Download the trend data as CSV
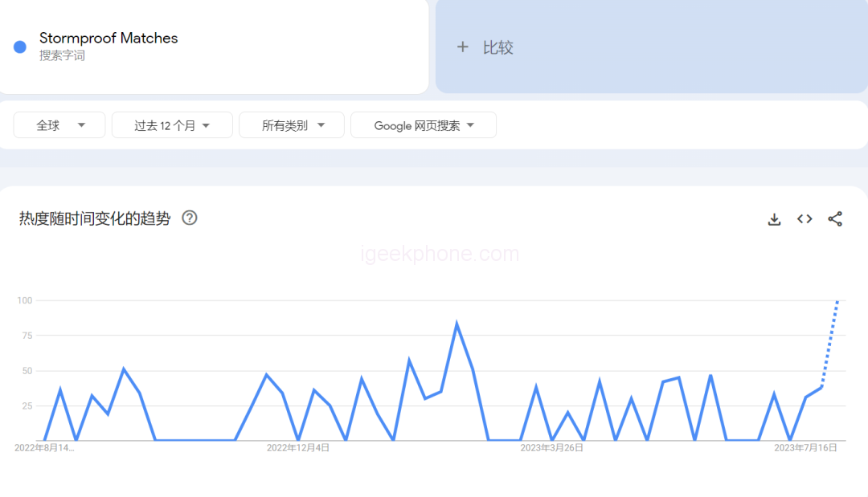The height and width of the screenshot is (497, 868). pos(774,219)
